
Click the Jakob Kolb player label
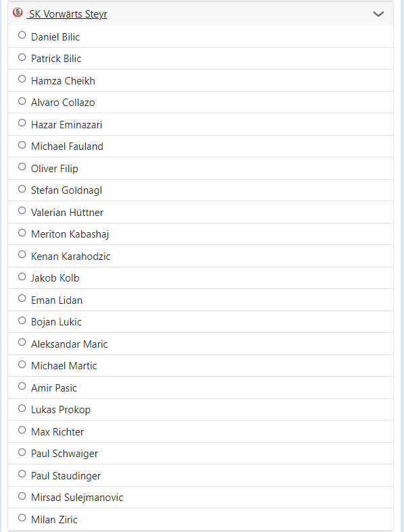55,278
